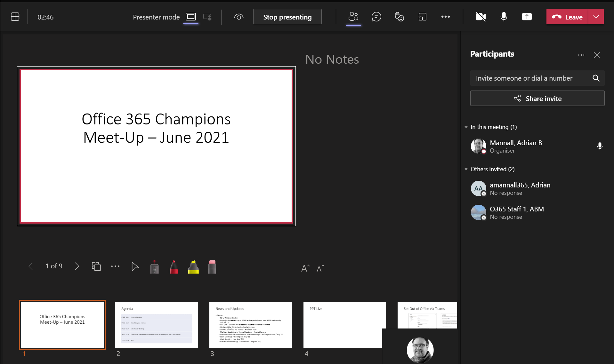Open the Leave button dropdown
The height and width of the screenshot is (364, 614).
point(596,17)
